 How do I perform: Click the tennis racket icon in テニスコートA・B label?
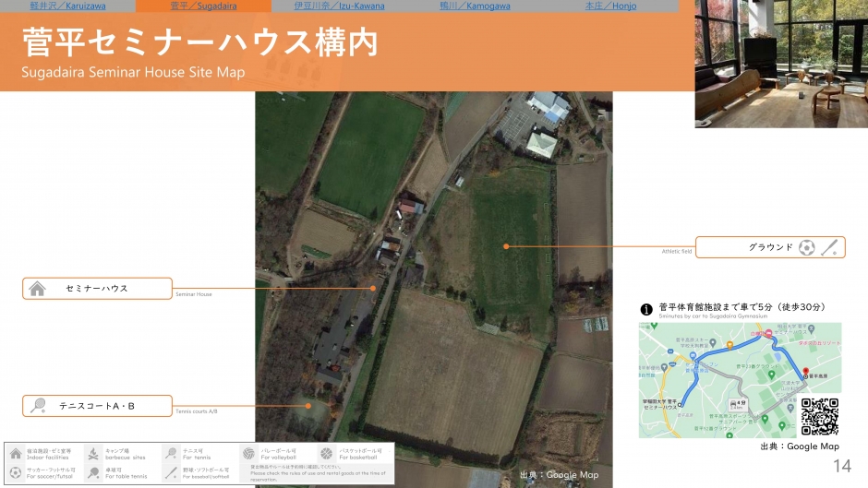(x=38, y=406)
